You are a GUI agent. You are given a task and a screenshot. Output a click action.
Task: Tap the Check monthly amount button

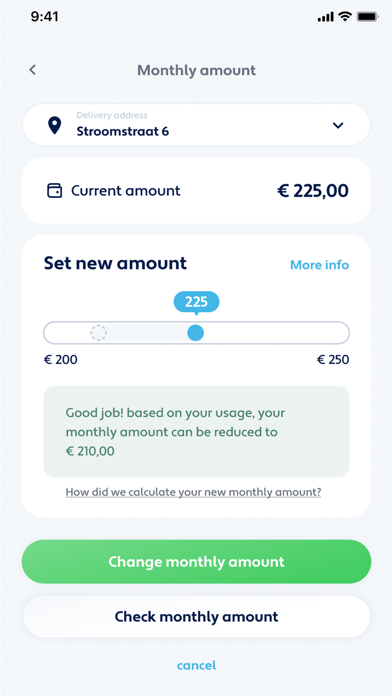[x=196, y=617]
